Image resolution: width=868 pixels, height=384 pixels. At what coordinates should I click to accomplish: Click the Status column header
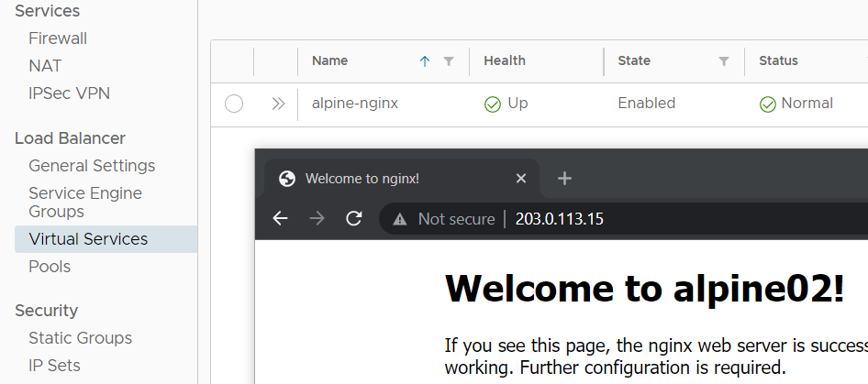pos(778,60)
